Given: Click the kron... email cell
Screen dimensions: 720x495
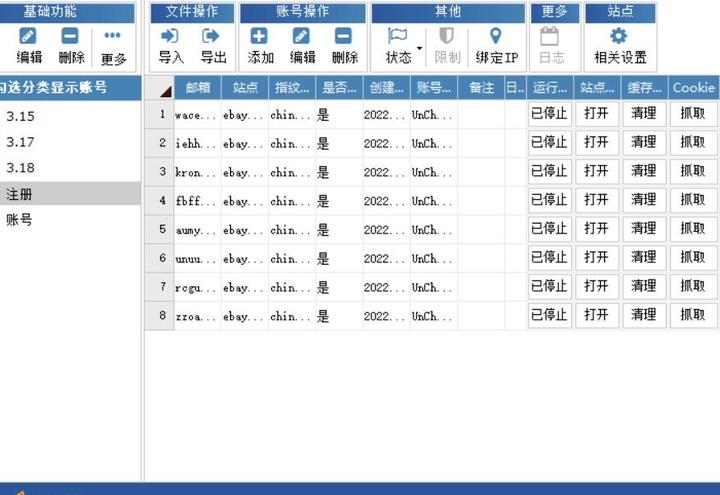Looking at the screenshot, I should click(197, 172).
